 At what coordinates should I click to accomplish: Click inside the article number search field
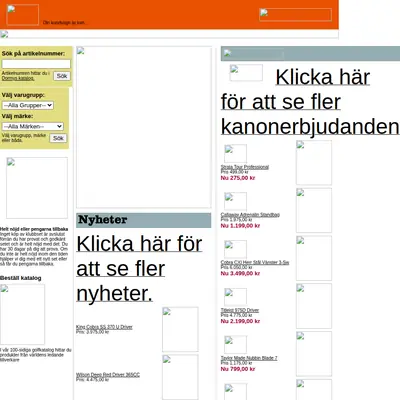(36, 64)
